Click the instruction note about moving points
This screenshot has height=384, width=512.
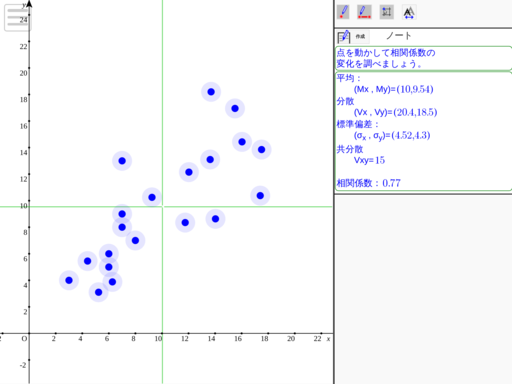386,58
